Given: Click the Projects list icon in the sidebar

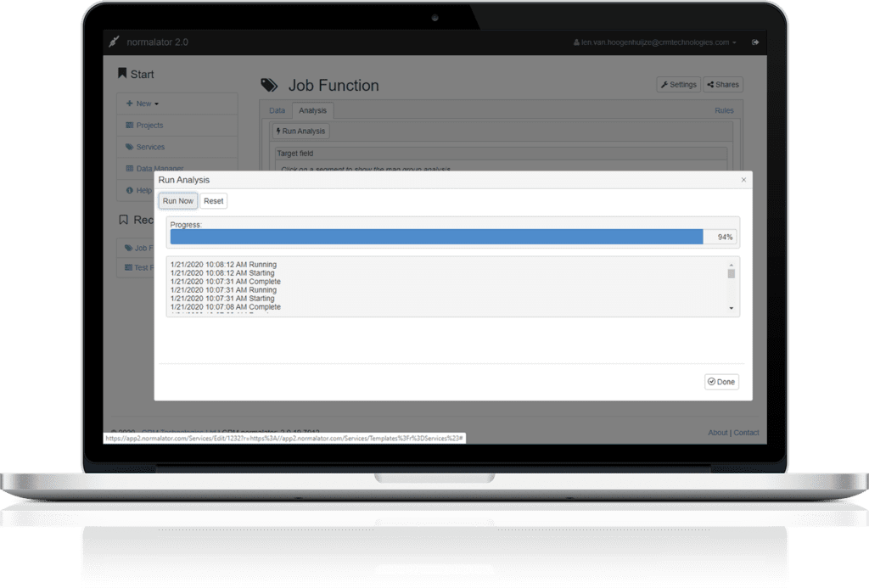Looking at the screenshot, I should [x=129, y=126].
